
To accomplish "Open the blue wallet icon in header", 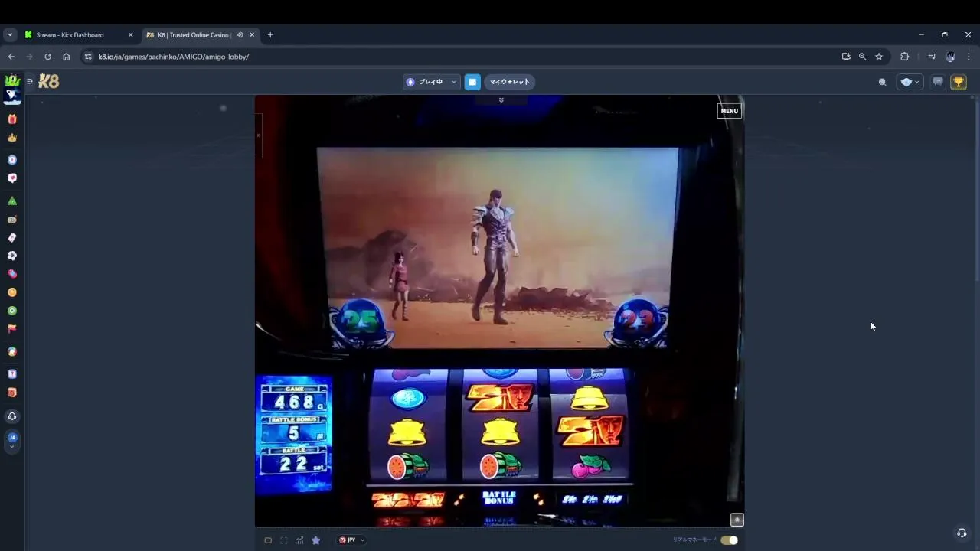I will click(472, 82).
